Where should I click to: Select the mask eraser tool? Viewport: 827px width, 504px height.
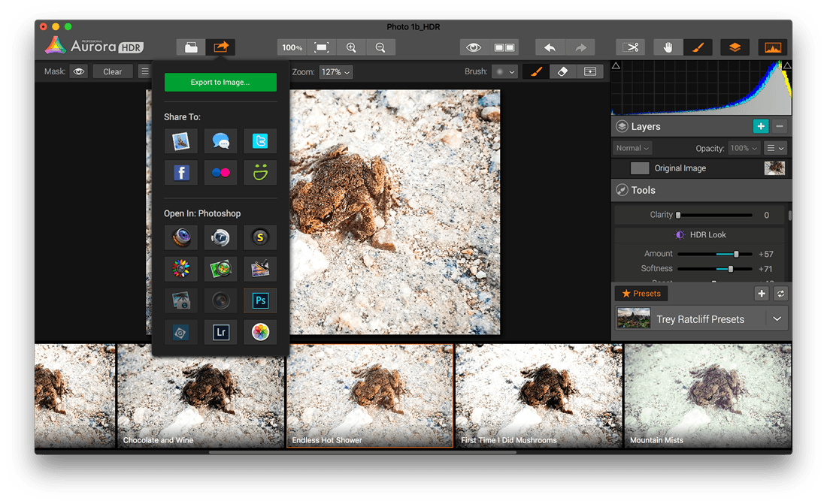562,71
